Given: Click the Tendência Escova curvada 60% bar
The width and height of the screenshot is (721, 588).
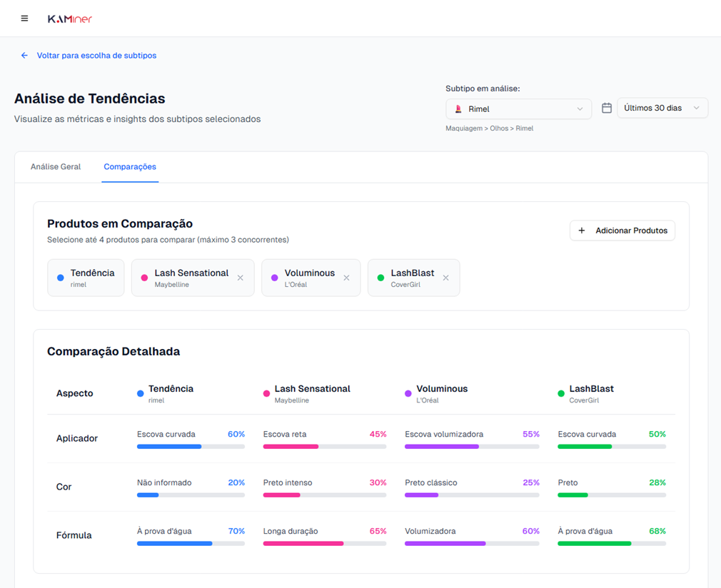Looking at the screenshot, I should click(x=191, y=447).
